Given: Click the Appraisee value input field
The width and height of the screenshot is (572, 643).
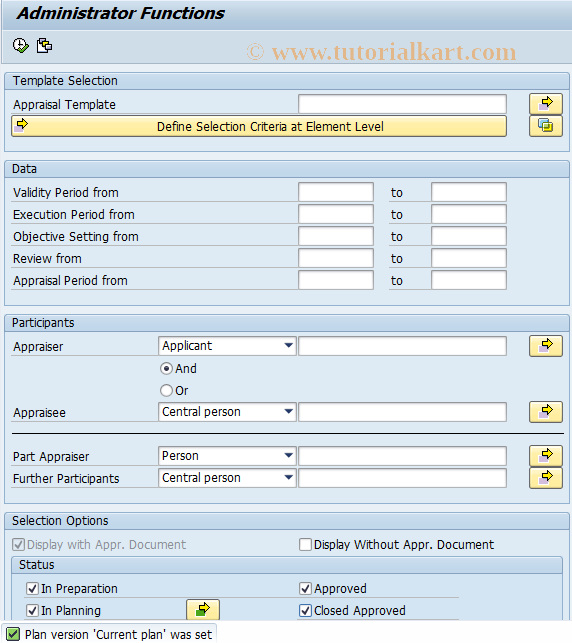Looking at the screenshot, I should (402, 412).
